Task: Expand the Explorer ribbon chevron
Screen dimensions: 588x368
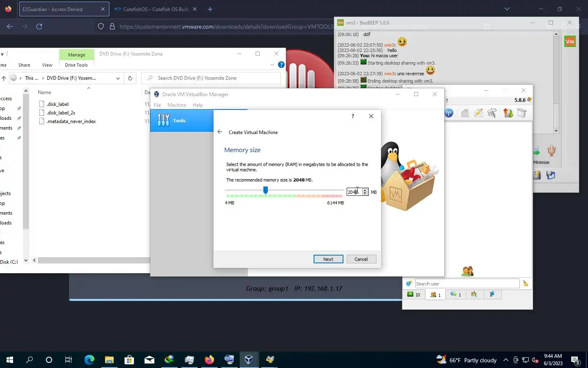Action: pyautogui.click(x=272, y=65)
